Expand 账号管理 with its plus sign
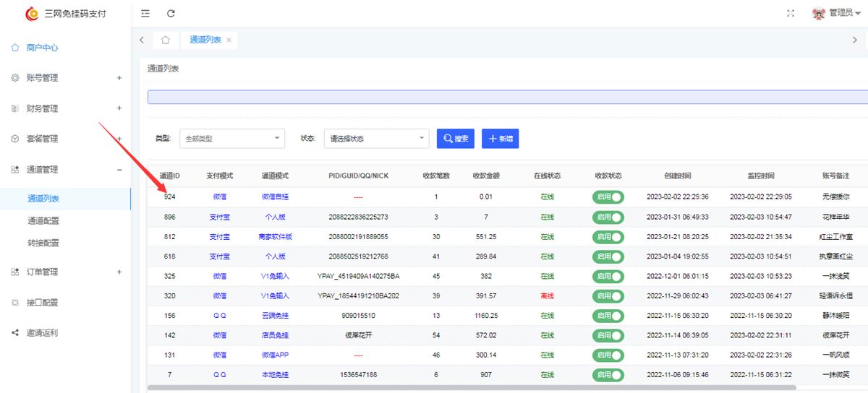Image resolution: width=868 pixels, height=393 pixels. (x=119, y=78)
